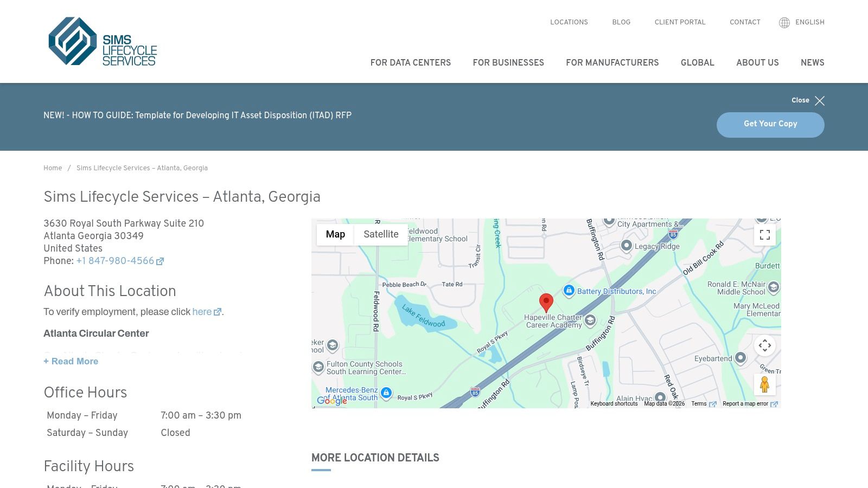Open the FOR DATA CENTERS menu

tap(411, 63)
